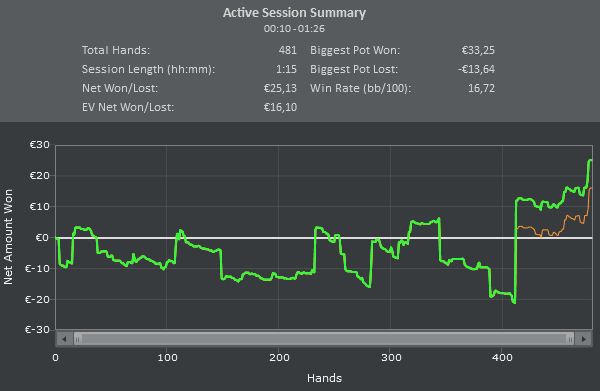The width and height of the screenshot is (600, 391).
Task: Click the Session Length label
Action: [x=148, y=69]
